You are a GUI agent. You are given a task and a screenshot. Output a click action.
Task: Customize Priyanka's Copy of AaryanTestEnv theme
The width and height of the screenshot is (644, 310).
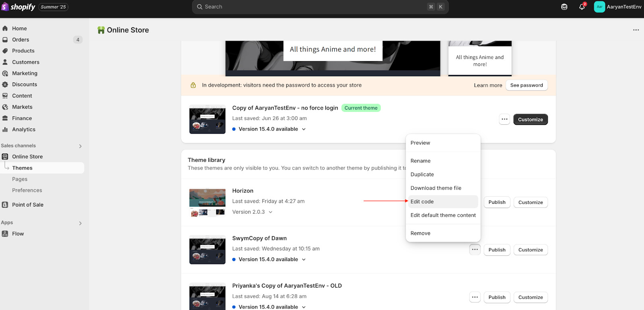[x=530, y=297]
